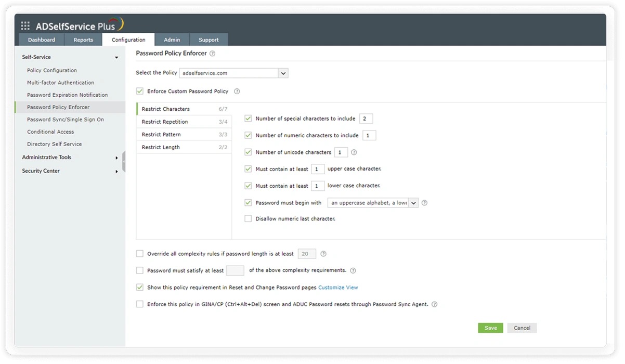Screen dimensions: 625x364
Task: Open Password Sync/Single Sign On in sidebar
Action: (66, 120)
